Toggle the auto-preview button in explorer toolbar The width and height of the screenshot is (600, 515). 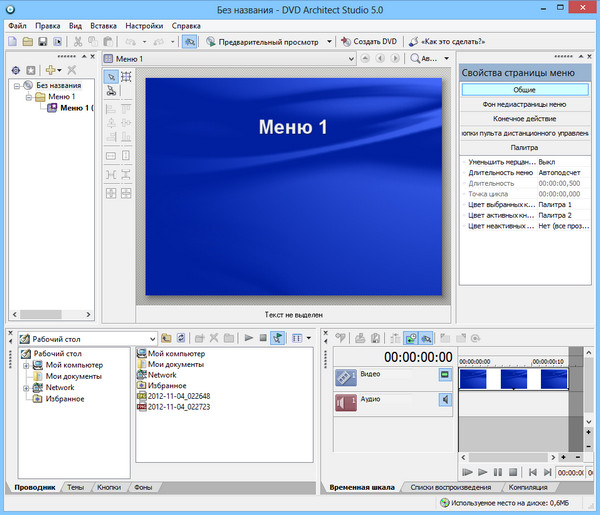pyautogui.click(x=278, y=339)
